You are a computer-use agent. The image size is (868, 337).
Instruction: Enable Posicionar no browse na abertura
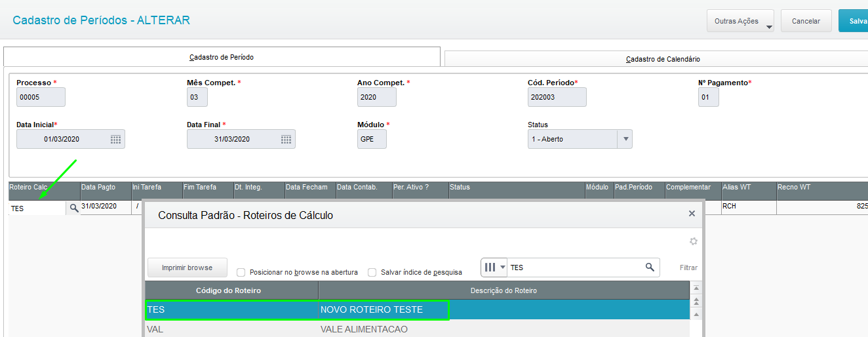pyautogui.click(x=241, y=272)
